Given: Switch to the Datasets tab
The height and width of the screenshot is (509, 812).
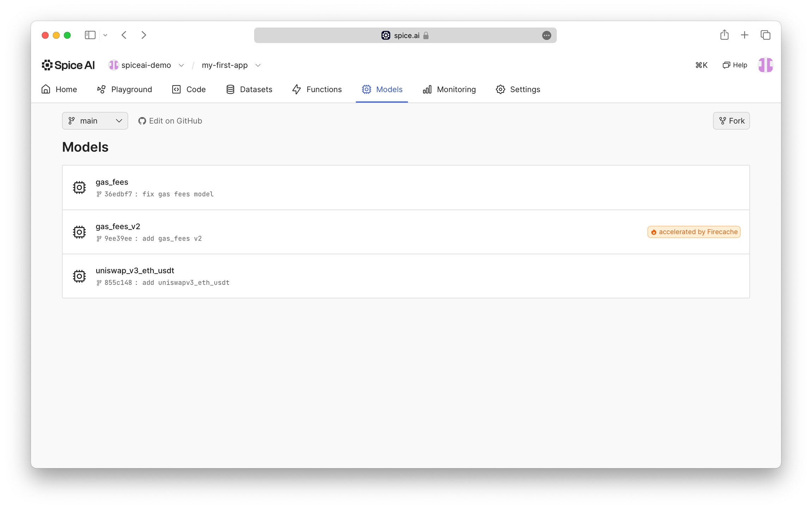Looking at the screenshot, I should point(249,90).
